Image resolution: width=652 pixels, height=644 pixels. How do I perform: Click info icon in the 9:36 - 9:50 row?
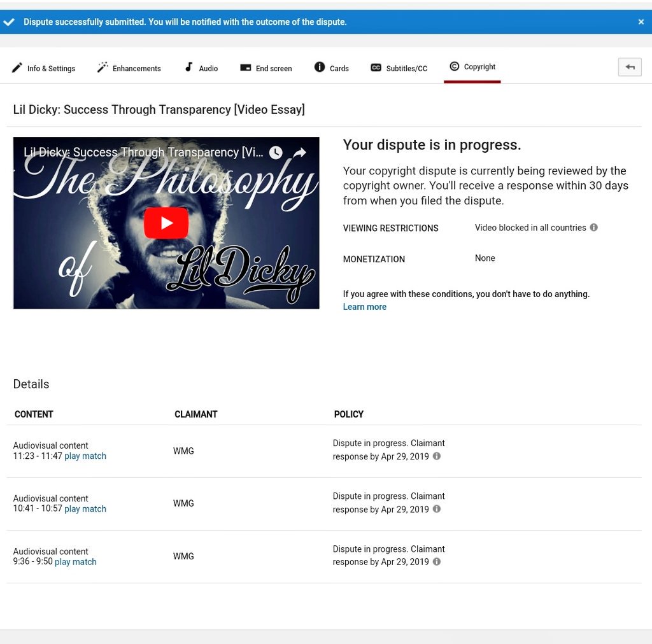tap(437, 561)
